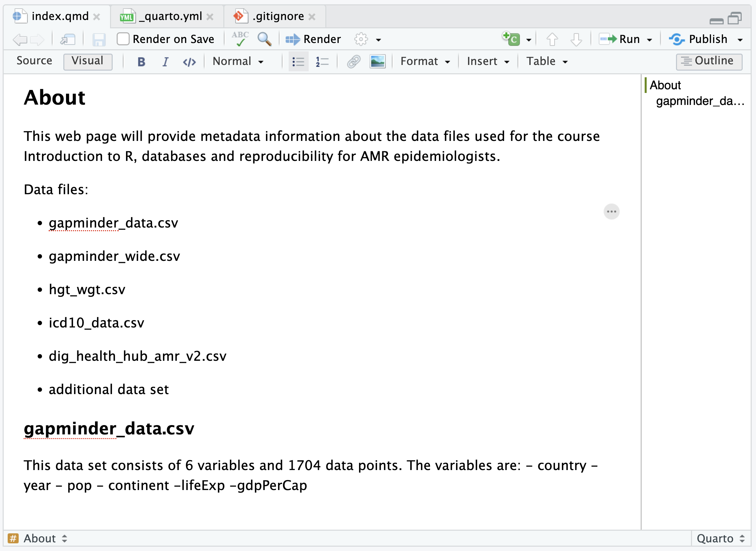Expand Run options dropdown arrow
This screenshot has width=756, height=551.
pyautogui.click(x=650, y=40)
